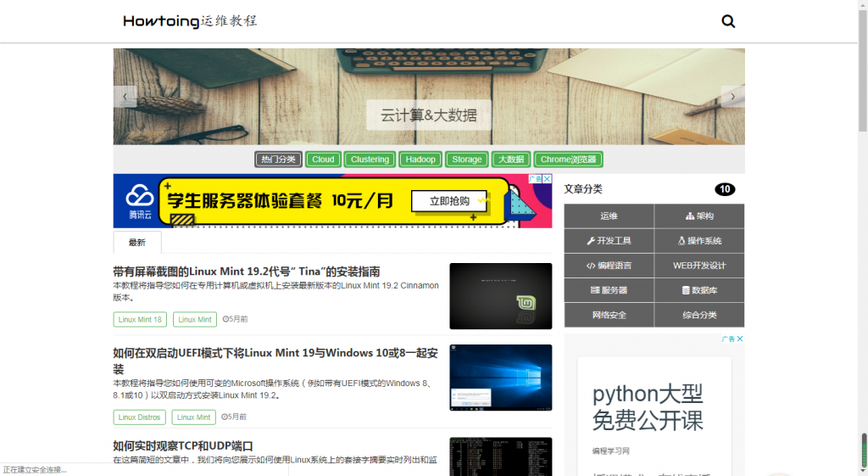Screen dimensions: 868x476
Task: Select the 综合分类 category
Action: pos(699,315)
